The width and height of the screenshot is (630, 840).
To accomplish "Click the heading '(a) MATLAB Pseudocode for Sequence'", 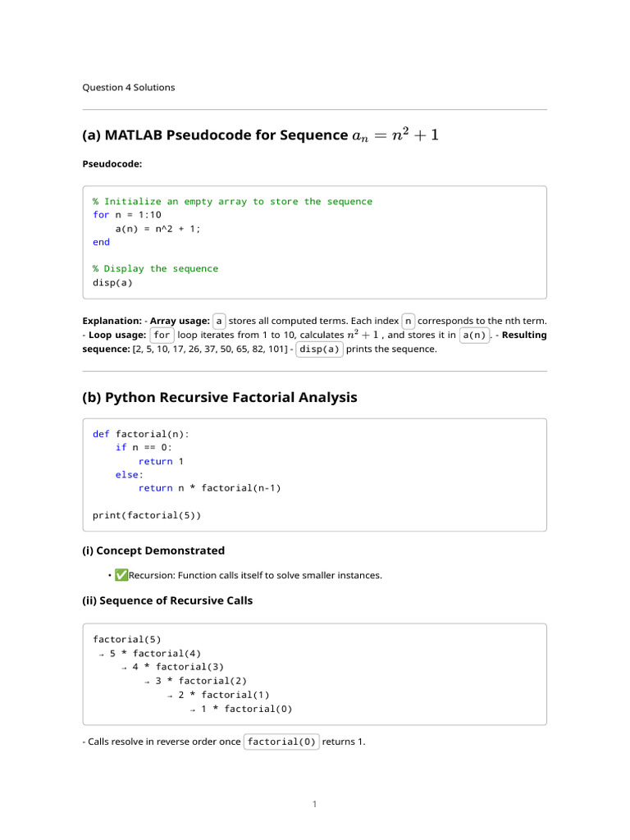I will pos(216,135).
